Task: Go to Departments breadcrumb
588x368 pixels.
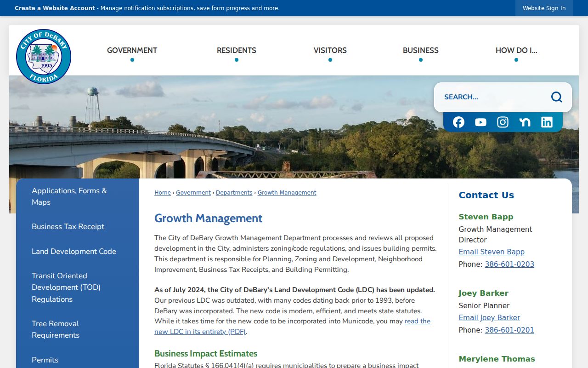Action: [x=234, y=193]
